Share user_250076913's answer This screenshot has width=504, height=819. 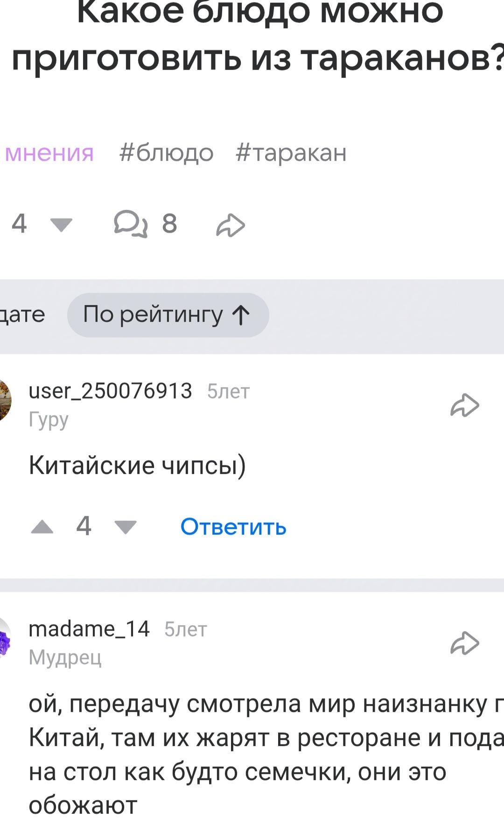point(464,405)
